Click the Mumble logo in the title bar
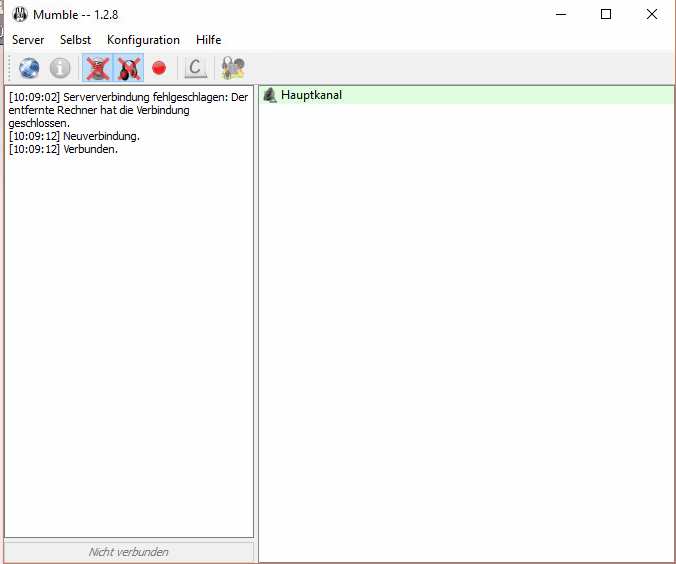Viewport: 676px width, 564px height. [x=18, y=15]
